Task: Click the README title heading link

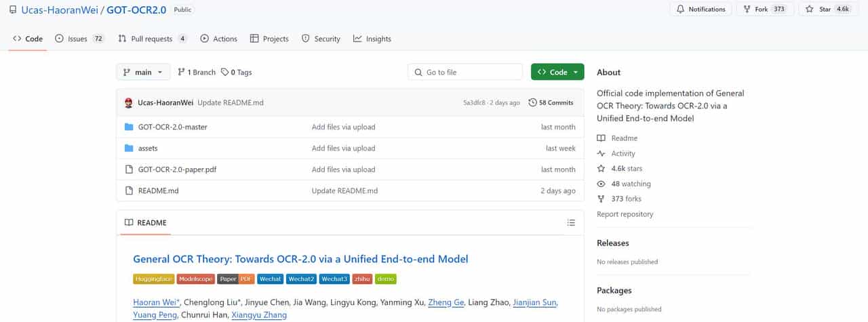Action: pos(300,259)
